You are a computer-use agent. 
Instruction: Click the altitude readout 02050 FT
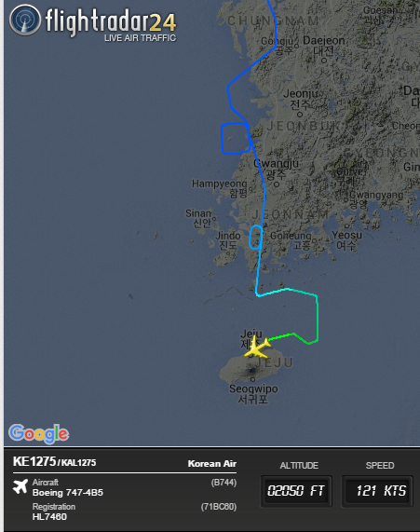[x=296, y=491]
